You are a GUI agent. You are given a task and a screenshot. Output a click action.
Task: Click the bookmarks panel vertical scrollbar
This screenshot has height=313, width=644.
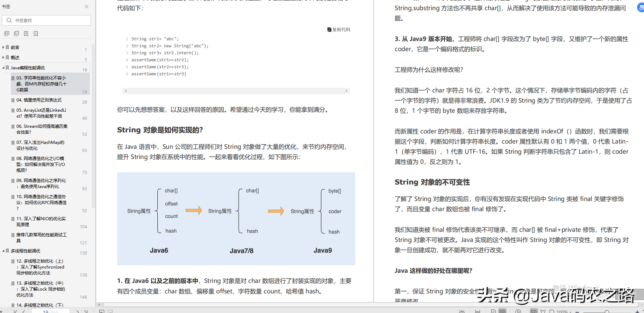[x=93, y=126]
